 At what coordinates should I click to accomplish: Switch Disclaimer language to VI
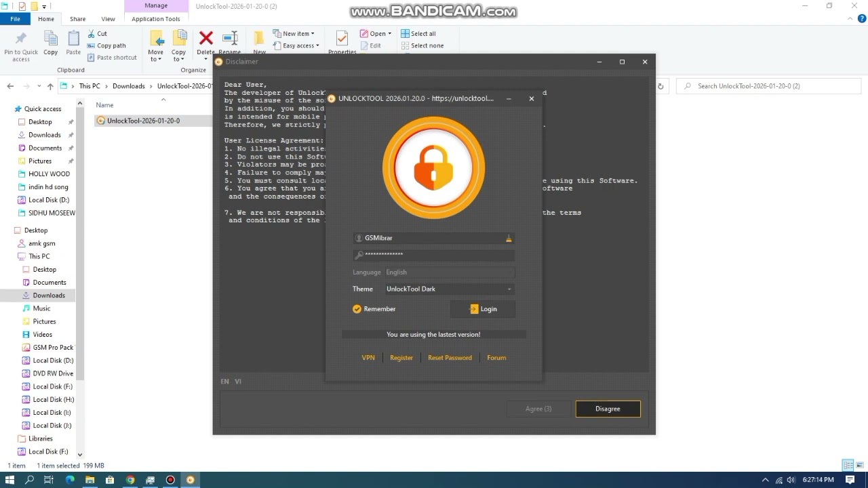[x=238, y=382]
